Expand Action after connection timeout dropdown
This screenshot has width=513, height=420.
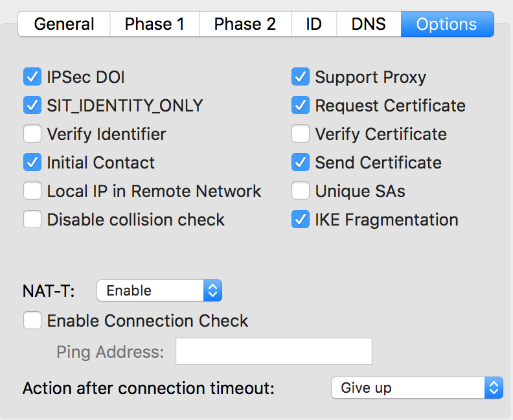pyautogui.click(x=416, y=388)
